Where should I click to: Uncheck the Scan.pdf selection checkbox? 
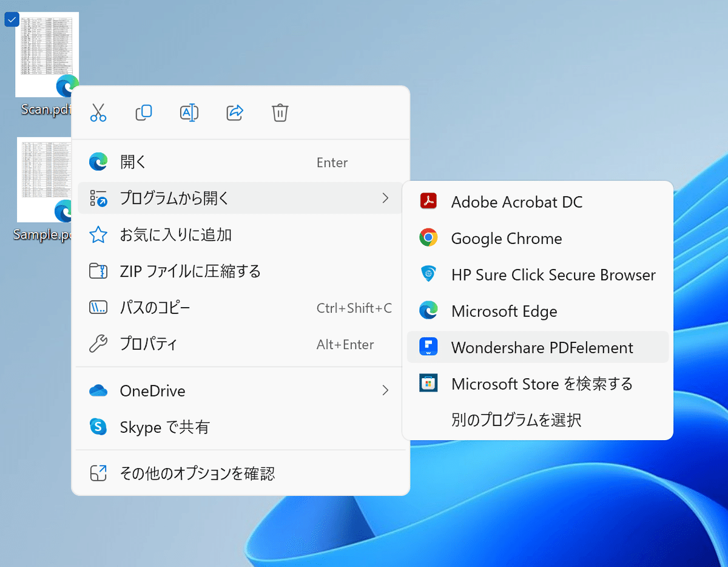tap(12, 19)
